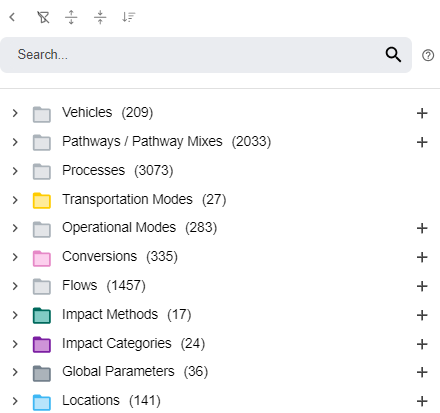Expand the Impact Methods chevron

15,315
